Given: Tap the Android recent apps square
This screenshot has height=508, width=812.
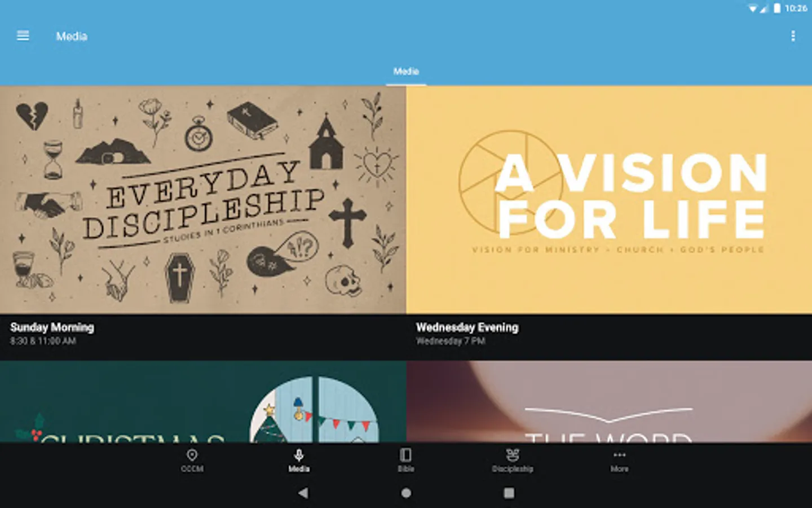Looking at the screenshot, I should pyautogui.click(x=509, y=493).
